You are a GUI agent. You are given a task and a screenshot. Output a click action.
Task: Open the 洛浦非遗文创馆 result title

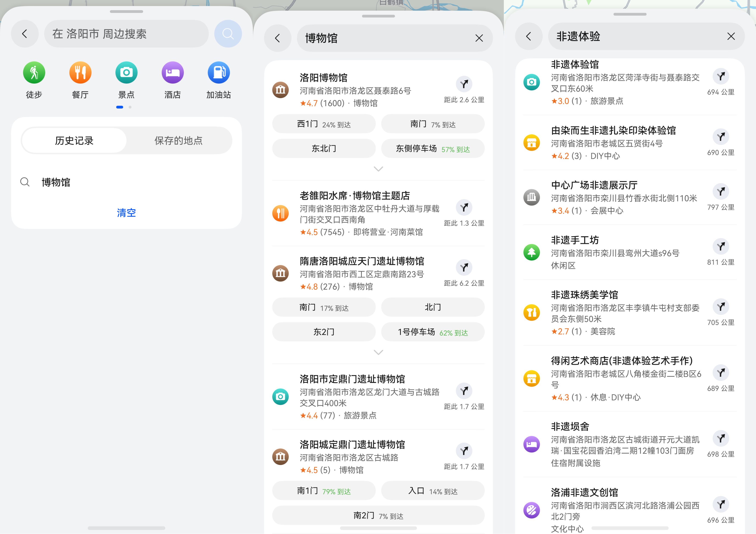[584, 493]
